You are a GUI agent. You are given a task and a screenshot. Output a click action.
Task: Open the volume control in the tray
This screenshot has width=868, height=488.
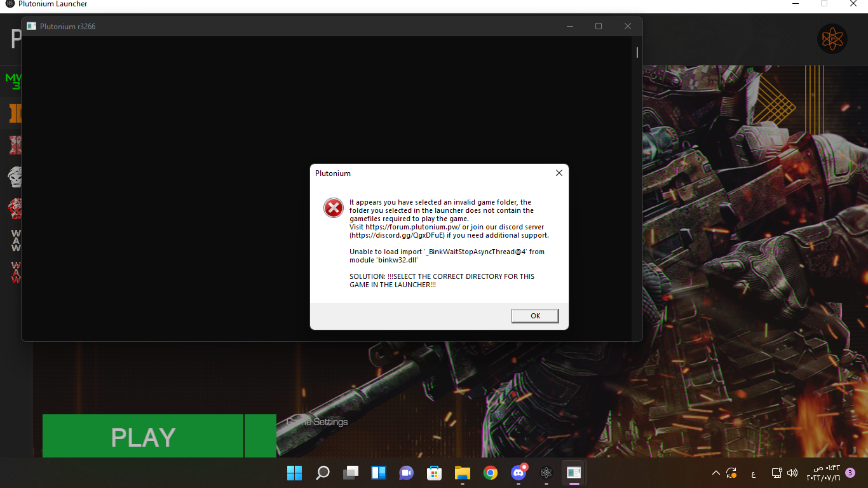point(792,473)
